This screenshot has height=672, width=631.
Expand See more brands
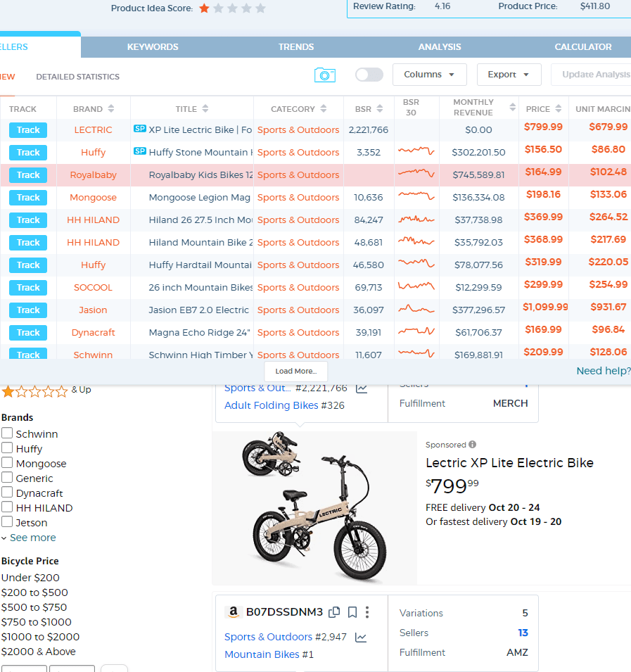29,538
